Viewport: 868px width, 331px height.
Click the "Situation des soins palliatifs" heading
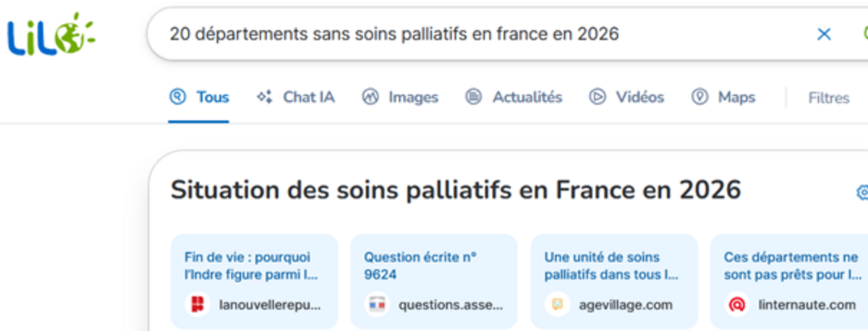[456, 190]
